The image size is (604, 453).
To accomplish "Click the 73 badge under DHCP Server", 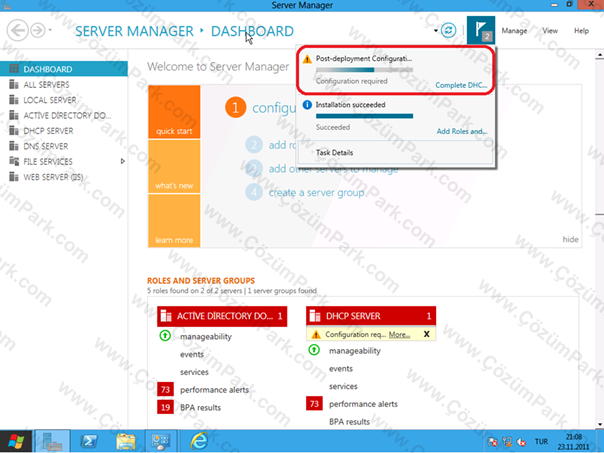I will pos(314,404).
